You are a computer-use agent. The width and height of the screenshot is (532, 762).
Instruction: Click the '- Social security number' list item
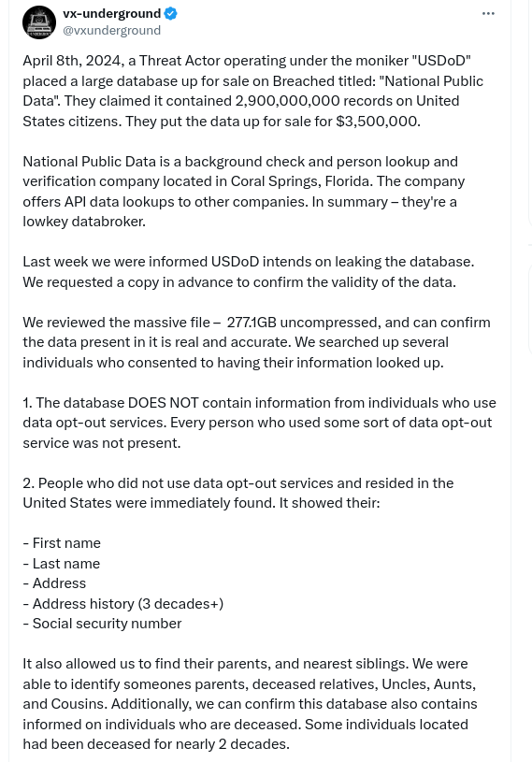point(102,624)
